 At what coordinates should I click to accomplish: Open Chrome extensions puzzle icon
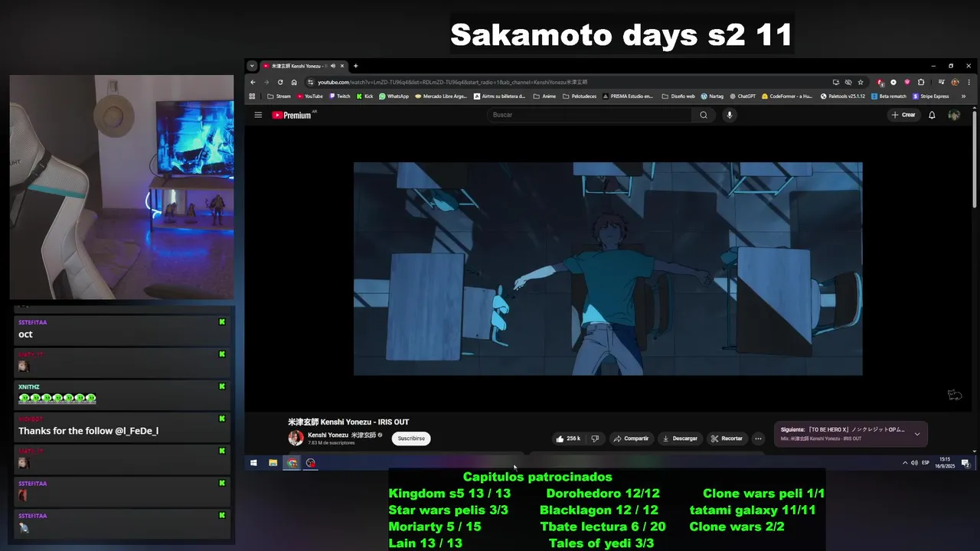(x=921, y=82)
